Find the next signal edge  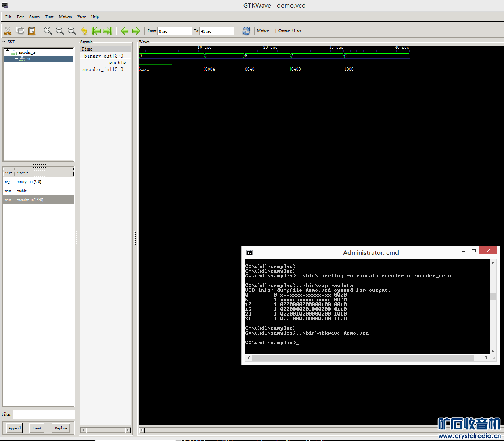pos(136,31)
